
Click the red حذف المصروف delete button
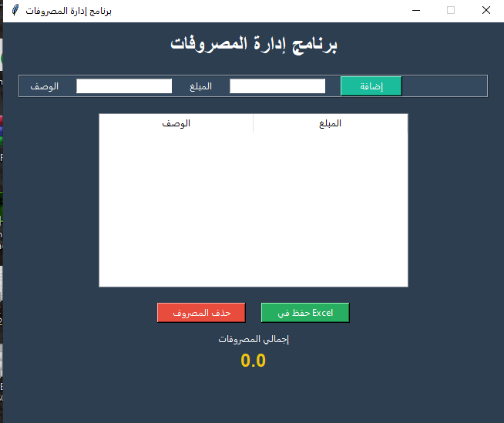click(201, 312)
